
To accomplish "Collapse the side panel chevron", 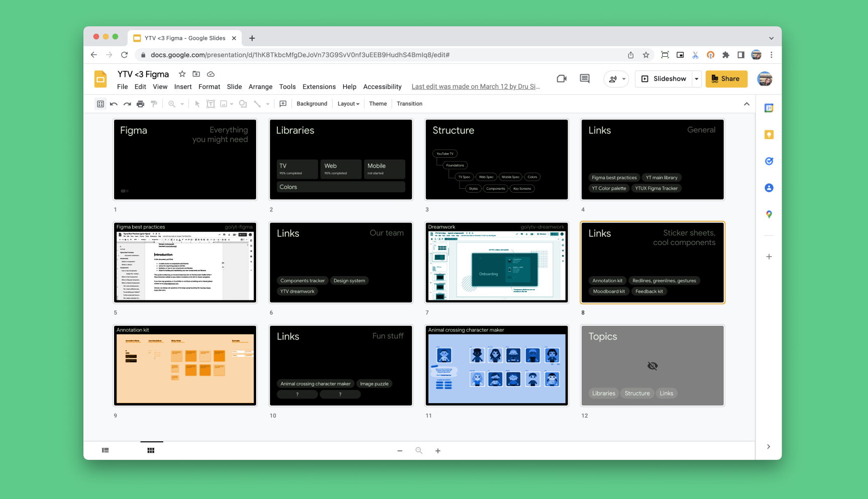I will [x=769, y=447].
